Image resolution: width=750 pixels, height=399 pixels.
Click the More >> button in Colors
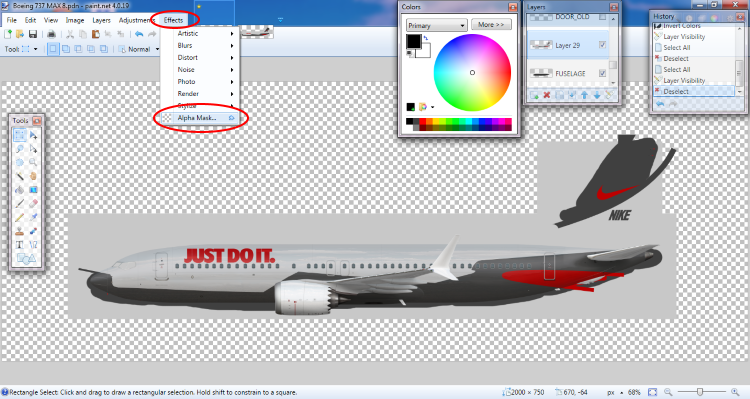(491, 24)
